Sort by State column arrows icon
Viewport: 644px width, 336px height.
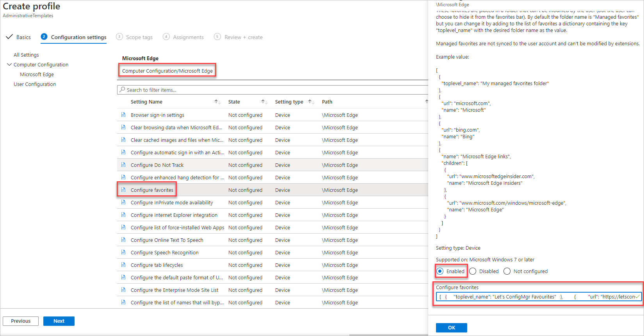[x=264, y=102]
